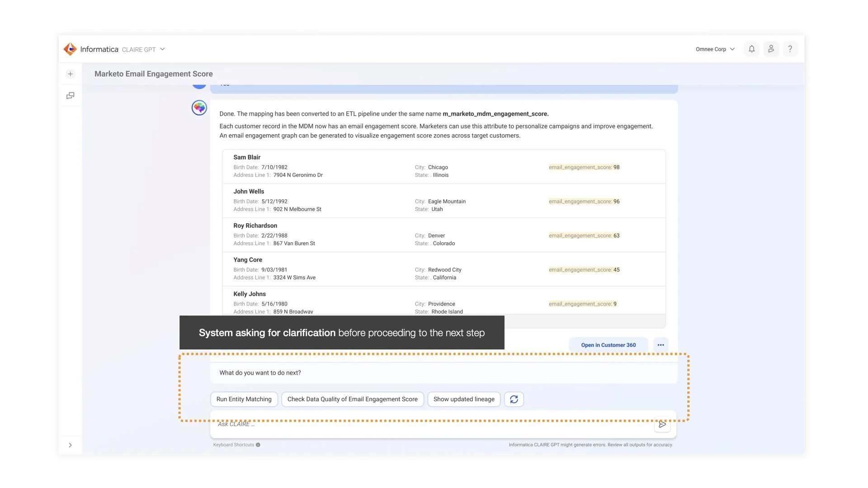Open the three-dots more options menu

point(660,345)
